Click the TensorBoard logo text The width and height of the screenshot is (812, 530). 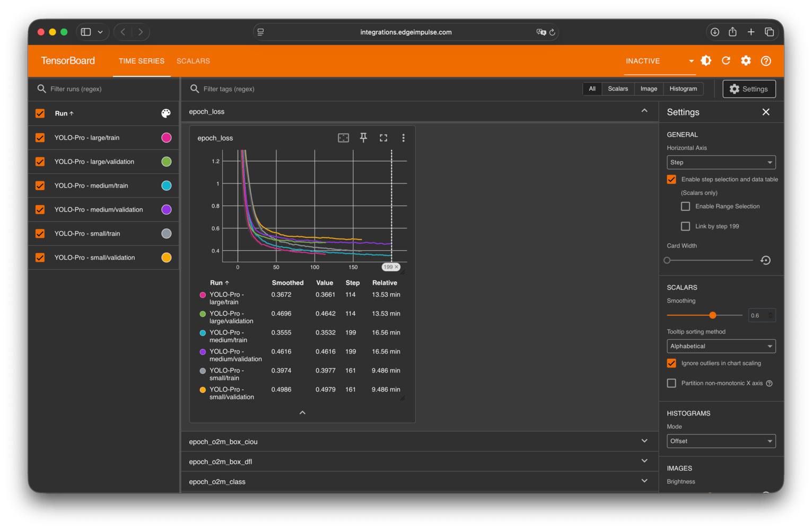coord(68,61)
